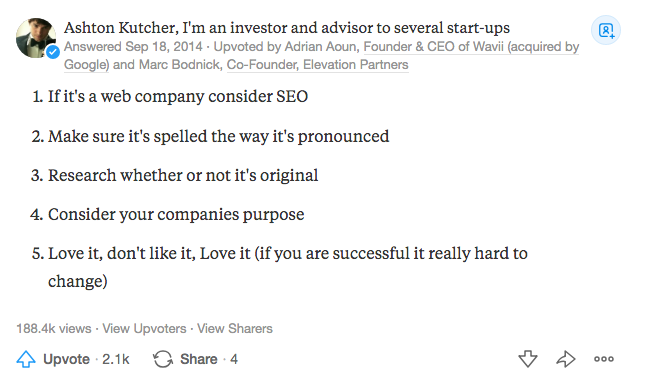Click the Upvote button label
Image resolution: width=648 pixels, height=375 pixels.
coord(66,359)
